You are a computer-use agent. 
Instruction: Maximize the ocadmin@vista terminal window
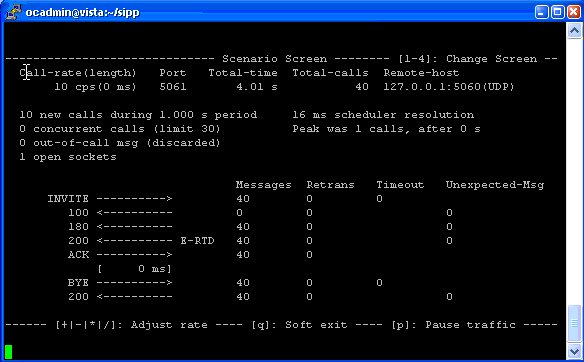pos(558,12)
